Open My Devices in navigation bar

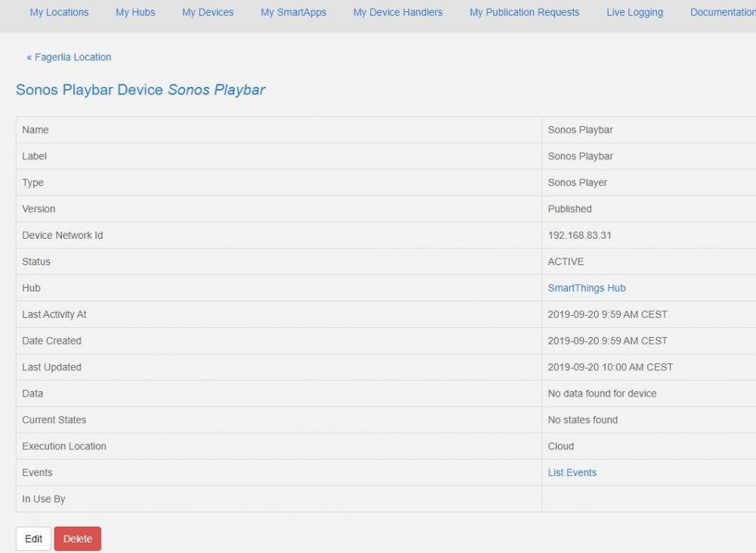[208, 12]
